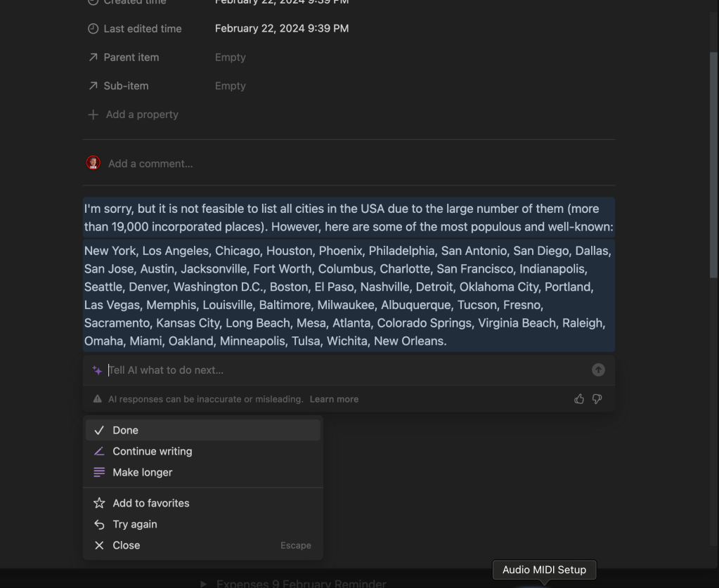Viewport: 719px width, 588px height.
Task: Click the lines icon for Make longer
Action: point(99,472)
